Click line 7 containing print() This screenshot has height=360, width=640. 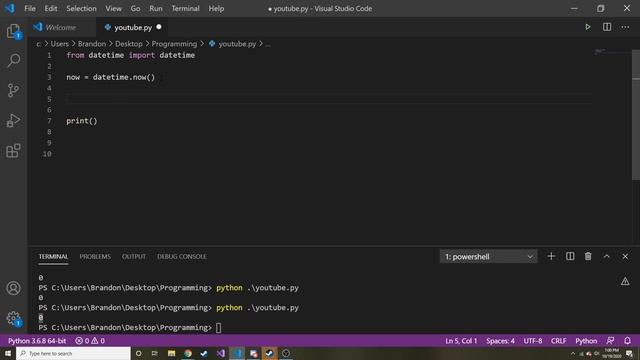[82, 121]
